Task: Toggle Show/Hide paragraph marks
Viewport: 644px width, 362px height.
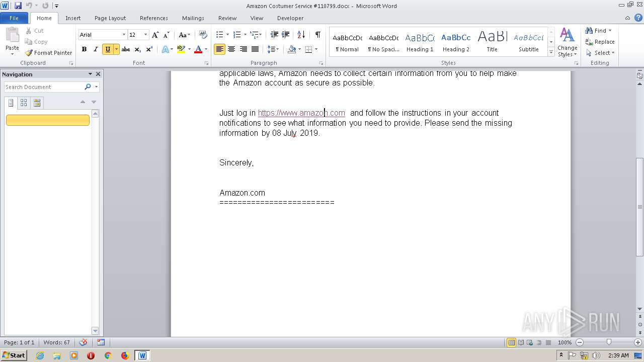Action: 317,35
